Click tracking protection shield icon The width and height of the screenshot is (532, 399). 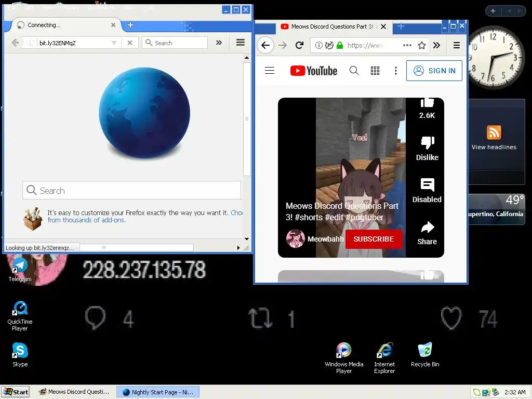329,45
